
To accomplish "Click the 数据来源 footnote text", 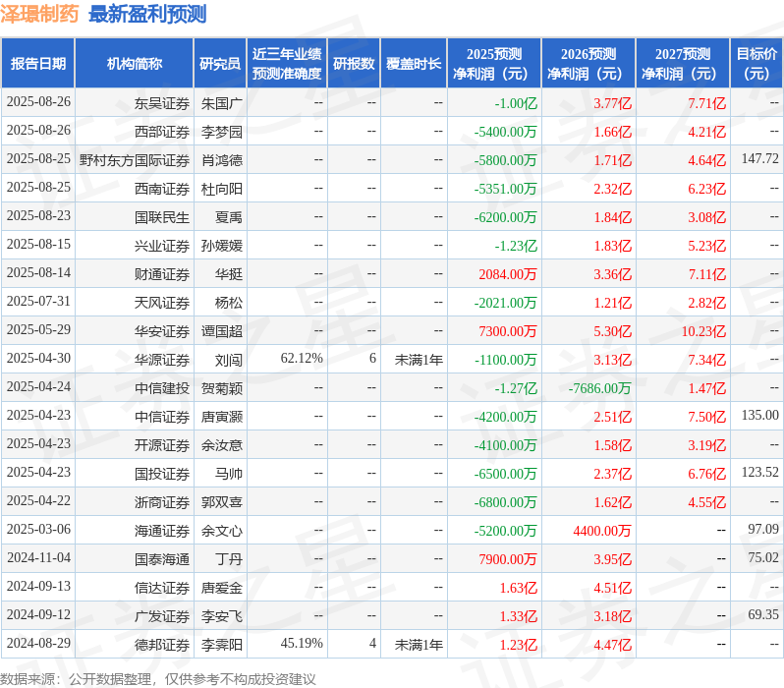I will point(158,679).
